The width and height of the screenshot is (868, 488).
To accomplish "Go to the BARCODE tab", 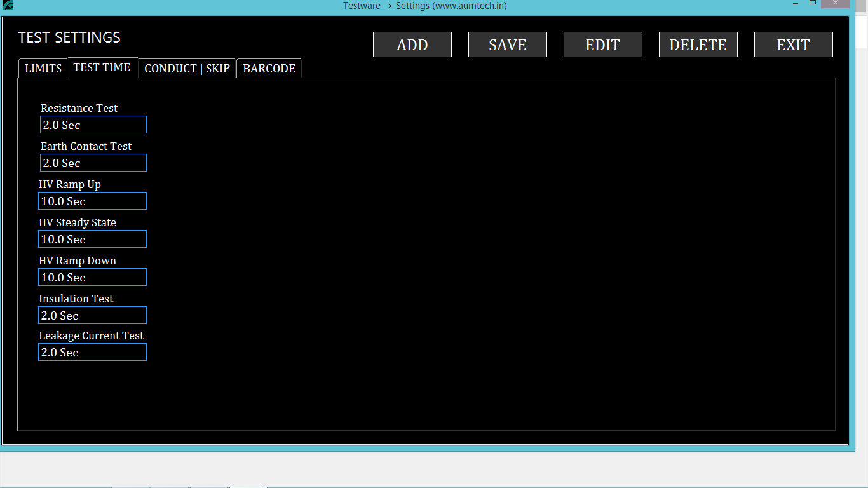I will click(x=269, y=69).
